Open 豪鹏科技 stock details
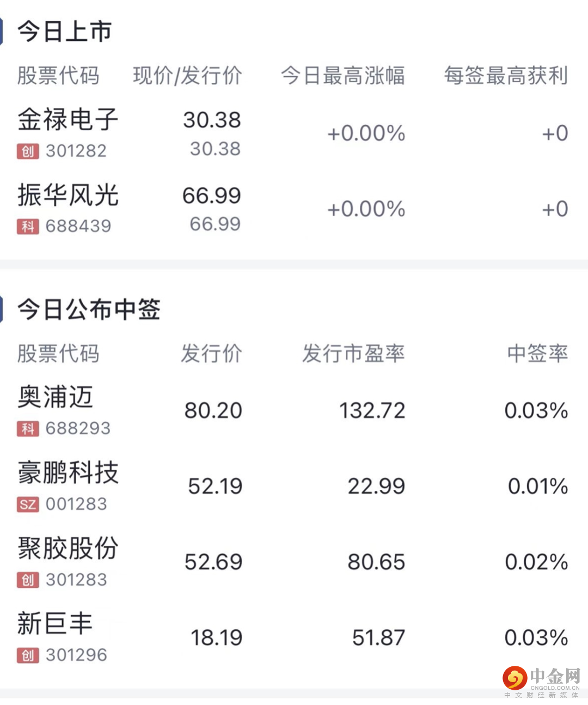 [x=68, y=473]
